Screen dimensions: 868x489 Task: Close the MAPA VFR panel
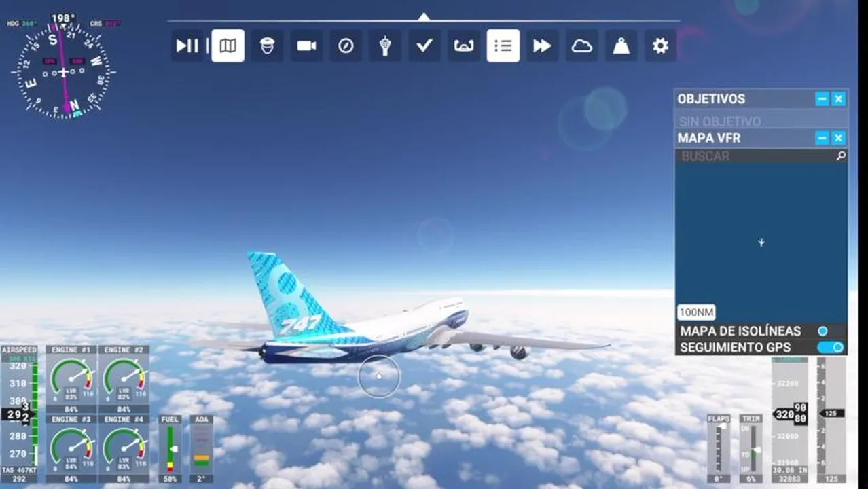pyautogui.click(x=839, y=138)
